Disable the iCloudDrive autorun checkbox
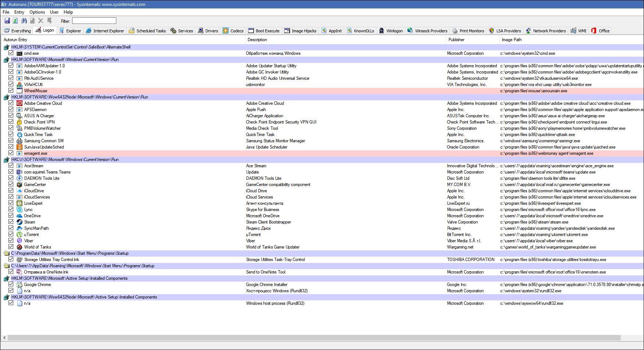Screen dimensions: 644x350 click(11, 190)
